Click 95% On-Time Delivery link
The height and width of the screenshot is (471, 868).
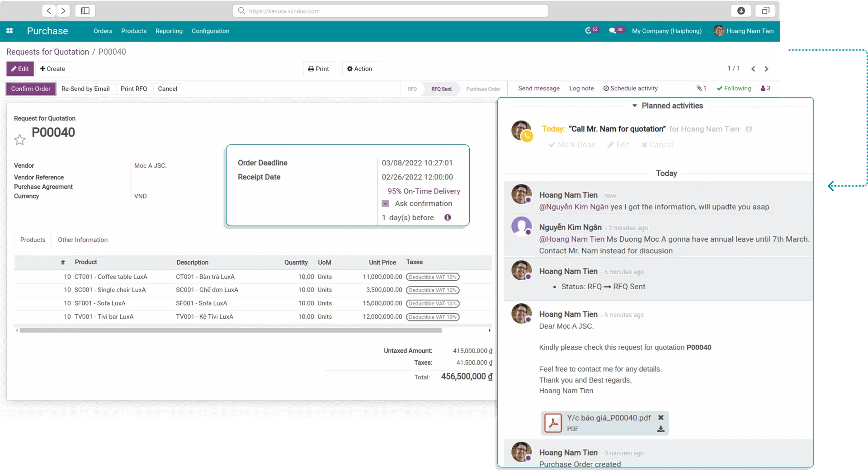424,191
